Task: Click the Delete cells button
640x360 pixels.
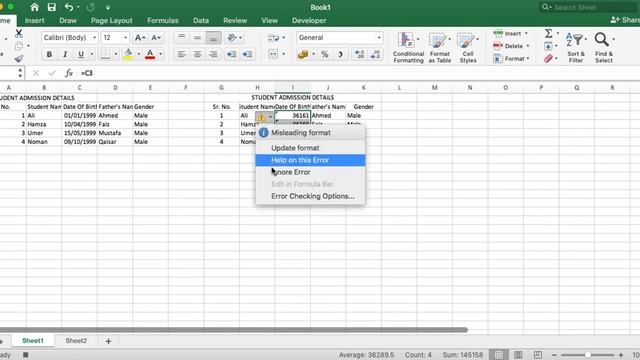Action: tap(511, 46)
